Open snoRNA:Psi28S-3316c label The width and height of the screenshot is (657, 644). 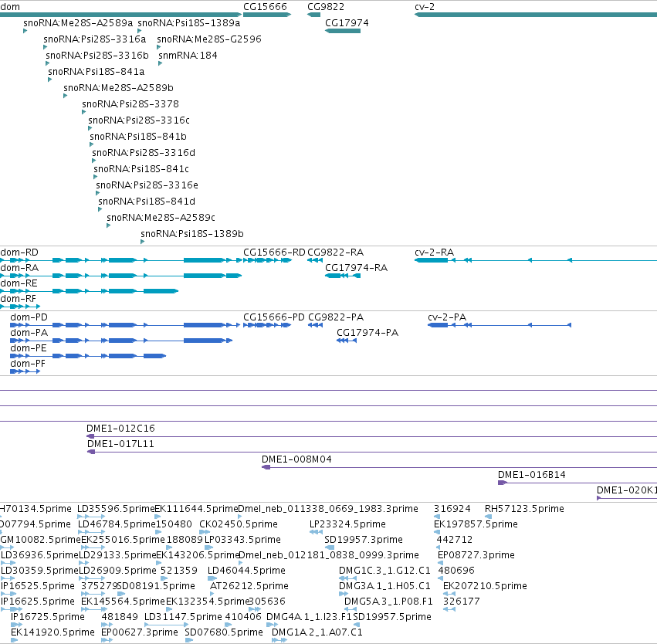coord(139,120)
